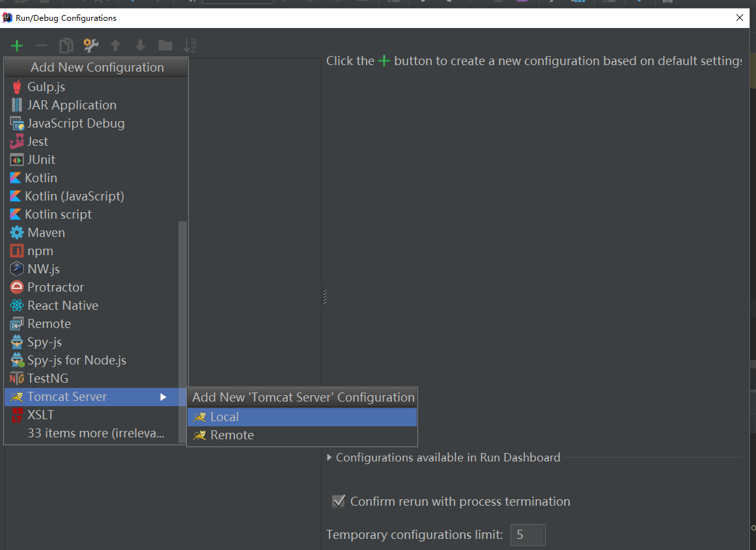This screenshot has width=756, height=550.
Task: Click the vertical panel splitter handle
Action: pos(325,296)
